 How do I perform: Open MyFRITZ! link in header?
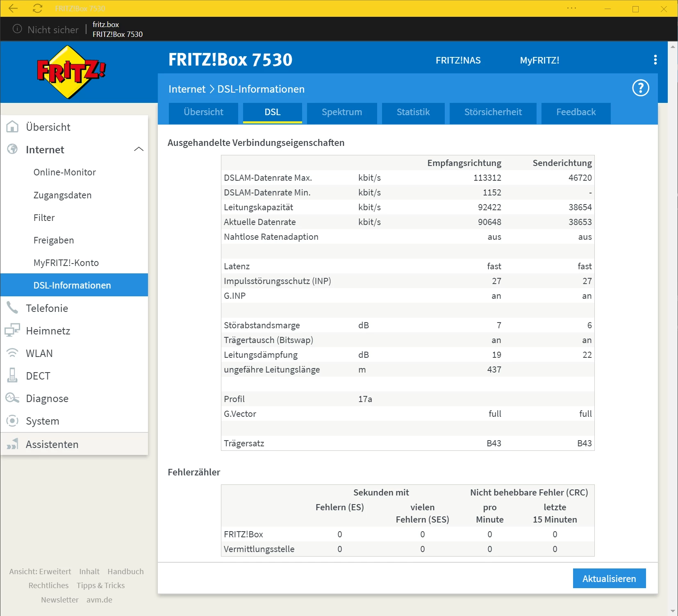[x=539, y=60]
